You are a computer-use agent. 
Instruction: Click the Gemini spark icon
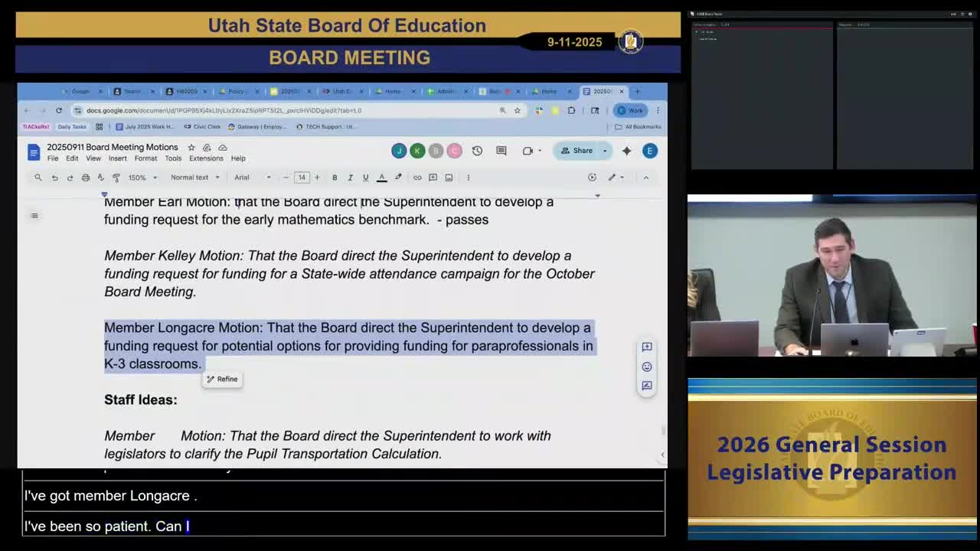coord(626,151)
